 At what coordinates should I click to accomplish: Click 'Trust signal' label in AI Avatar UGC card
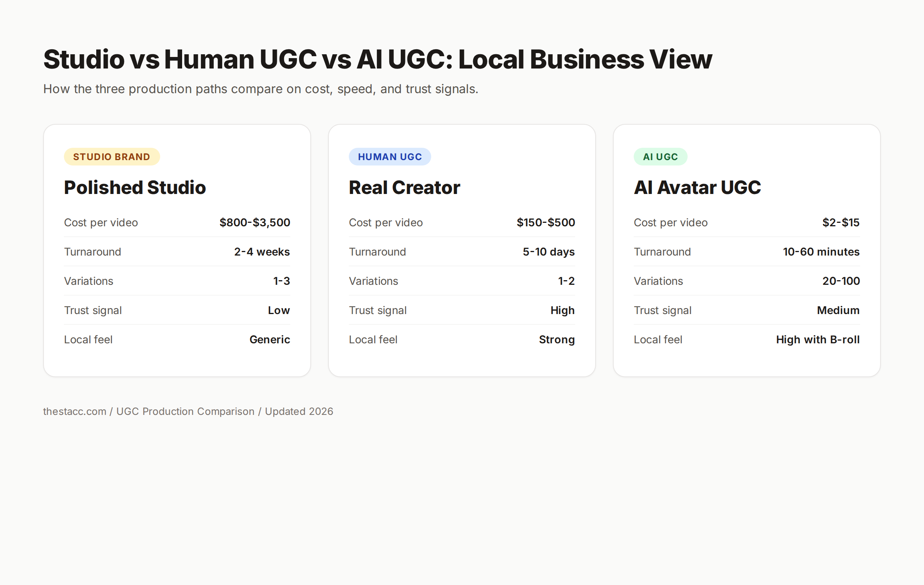[663, 310]
